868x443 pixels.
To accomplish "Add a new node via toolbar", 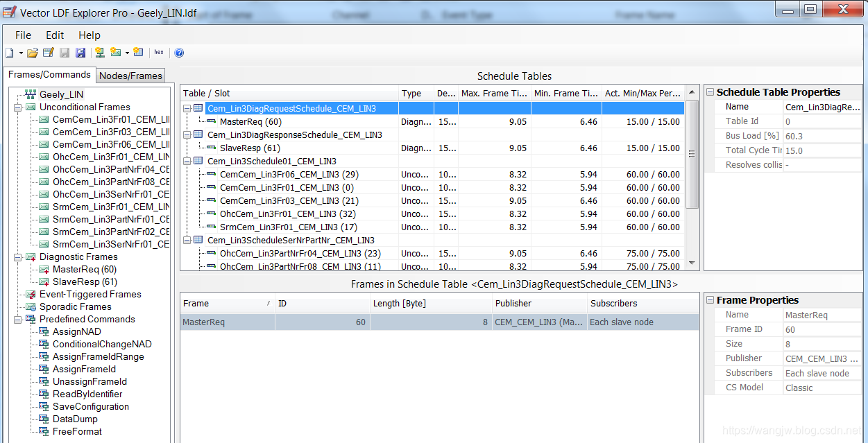I will pyautogui.click(x=100, y=53).
